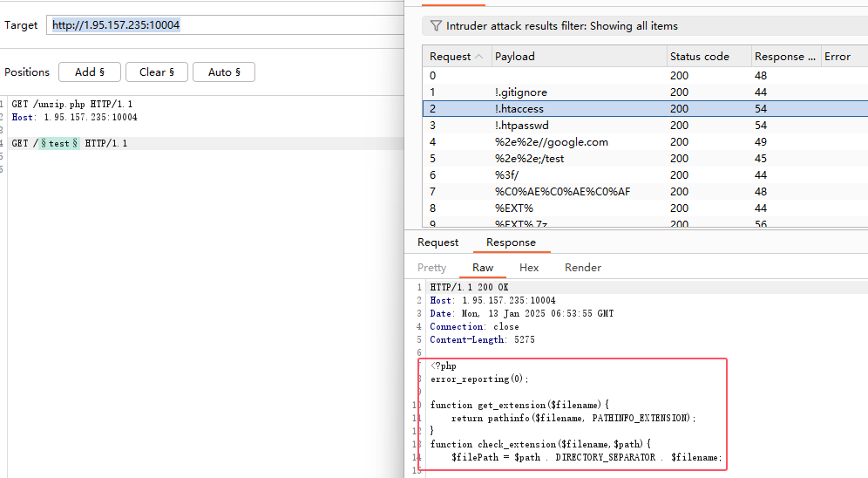Select the %2e%2e//google.com payload row
The image size is (868, 478).
coord(551,142)
